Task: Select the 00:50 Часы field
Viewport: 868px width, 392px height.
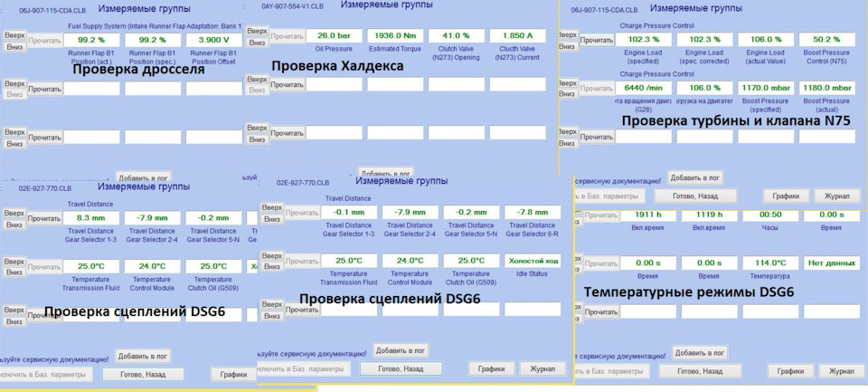Action: 770,215
